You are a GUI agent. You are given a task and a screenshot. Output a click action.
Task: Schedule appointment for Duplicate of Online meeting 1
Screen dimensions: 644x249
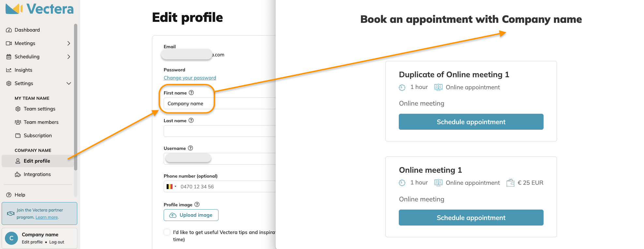pos(471,122)
